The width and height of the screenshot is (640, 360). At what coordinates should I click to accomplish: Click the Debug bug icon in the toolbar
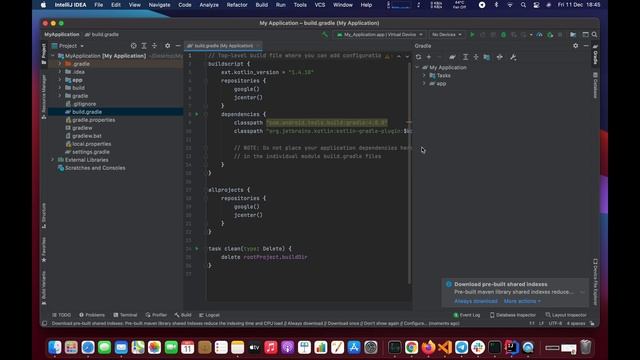click(503, 35)
